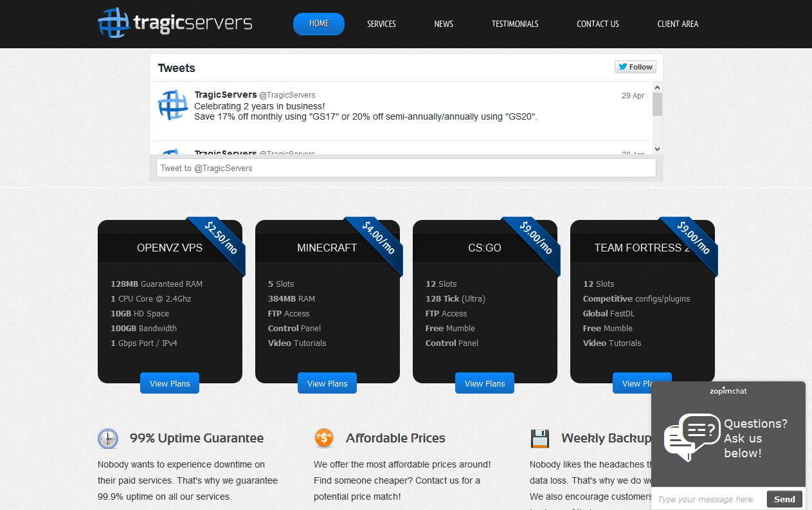Viewport: 812px width, 510px height.
Task: View the Testimonials page
Action: coord(515,24)
